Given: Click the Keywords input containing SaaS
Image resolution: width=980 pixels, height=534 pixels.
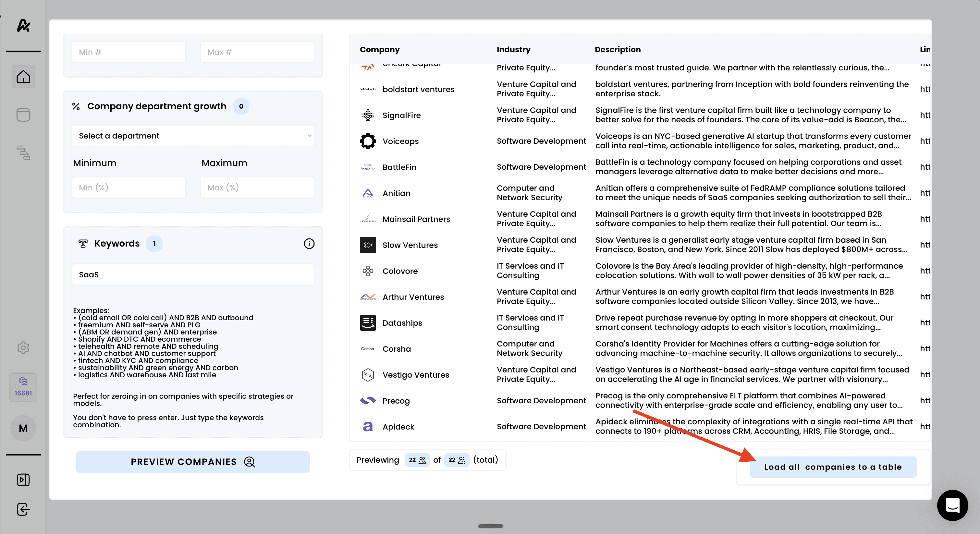Looking at the screenshot, I should pyautogui.click(x=193, y=274).
